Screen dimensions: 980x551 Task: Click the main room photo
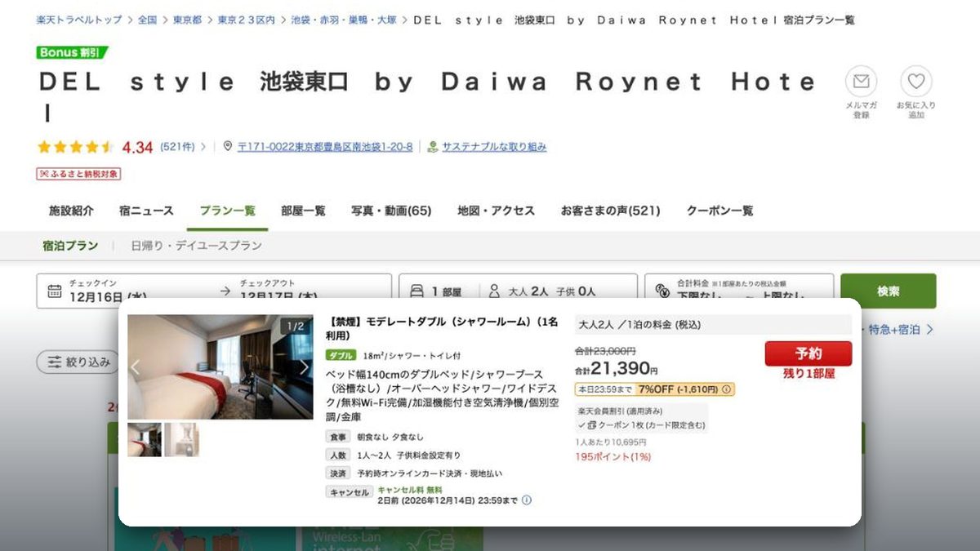(x=220, y=367)
